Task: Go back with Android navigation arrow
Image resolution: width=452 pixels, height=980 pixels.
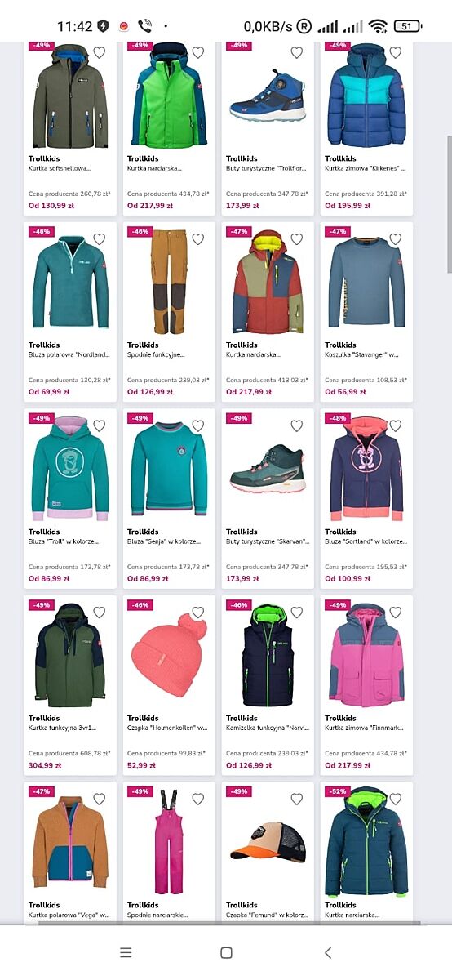Action: [327, 952]
